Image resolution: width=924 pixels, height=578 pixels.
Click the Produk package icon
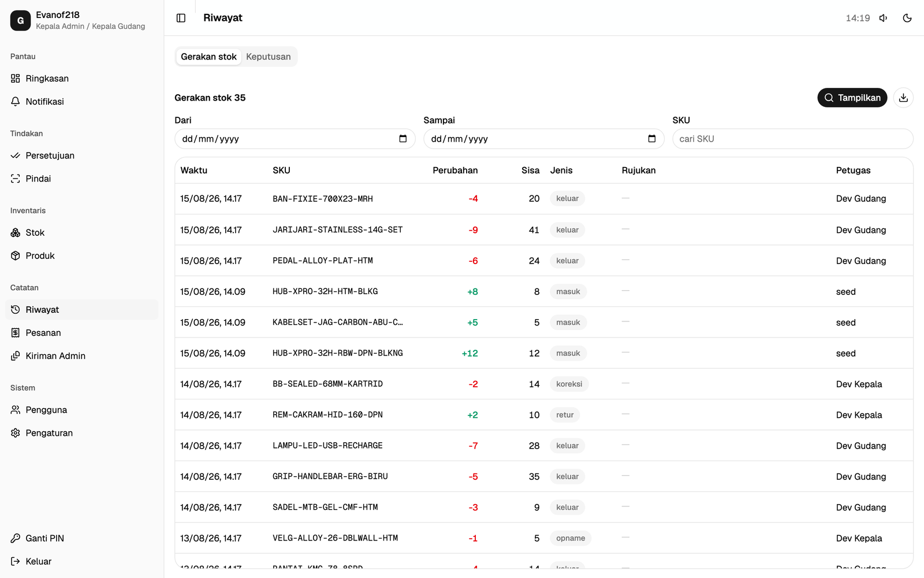[16, 255]
